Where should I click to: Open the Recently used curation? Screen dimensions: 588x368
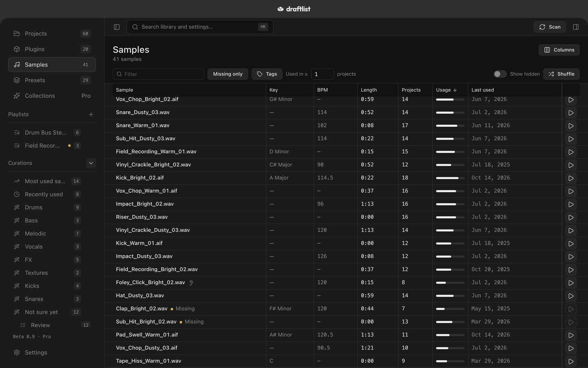(x=52, y=194)
